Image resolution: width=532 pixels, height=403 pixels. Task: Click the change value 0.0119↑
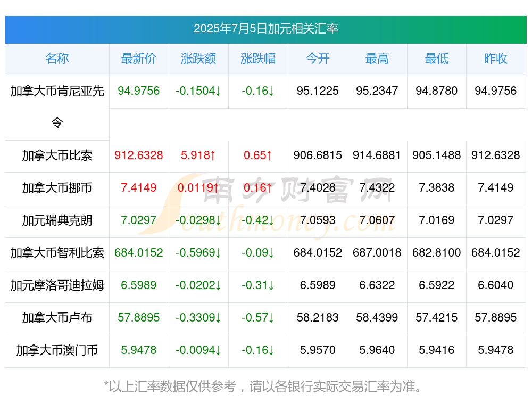point(198,188)
